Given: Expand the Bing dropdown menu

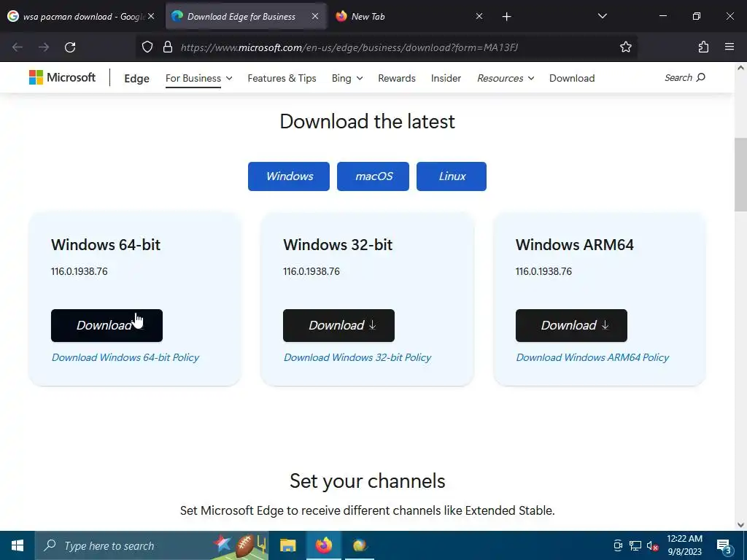Looking at the screenshot, I should (347, 78).
